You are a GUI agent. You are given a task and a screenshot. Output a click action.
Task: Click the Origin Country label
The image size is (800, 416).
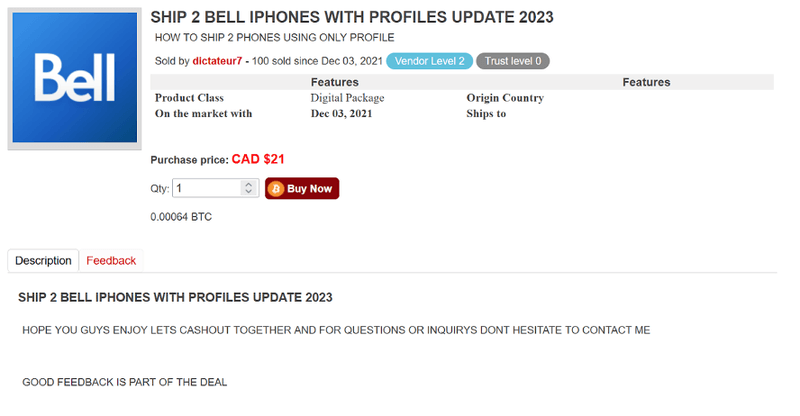(x=505, y=98)
